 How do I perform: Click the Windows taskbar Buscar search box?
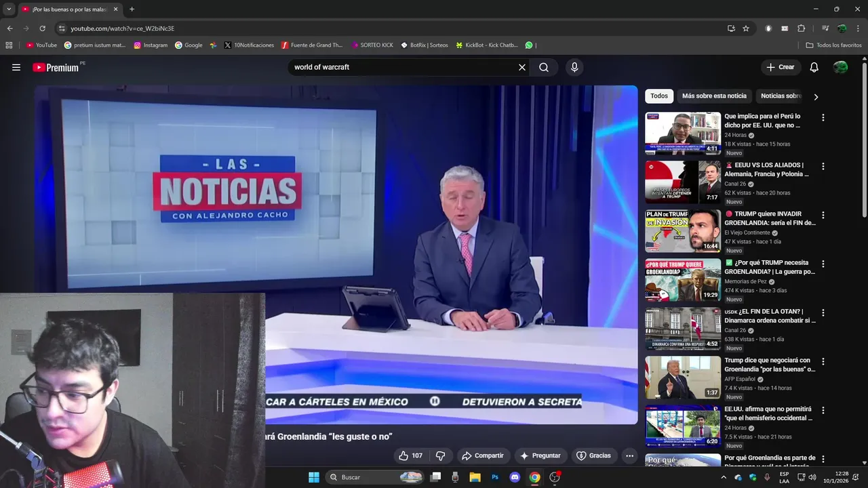(x=374, y=477)
